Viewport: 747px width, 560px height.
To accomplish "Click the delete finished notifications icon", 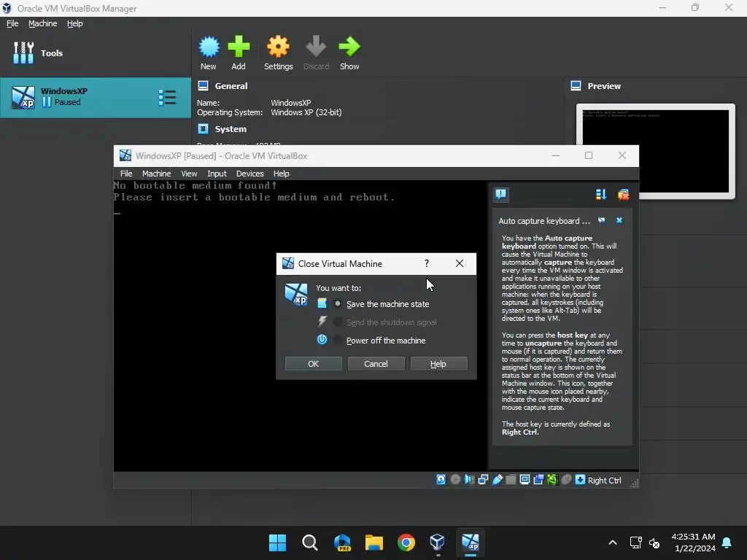I will (623, 194).
